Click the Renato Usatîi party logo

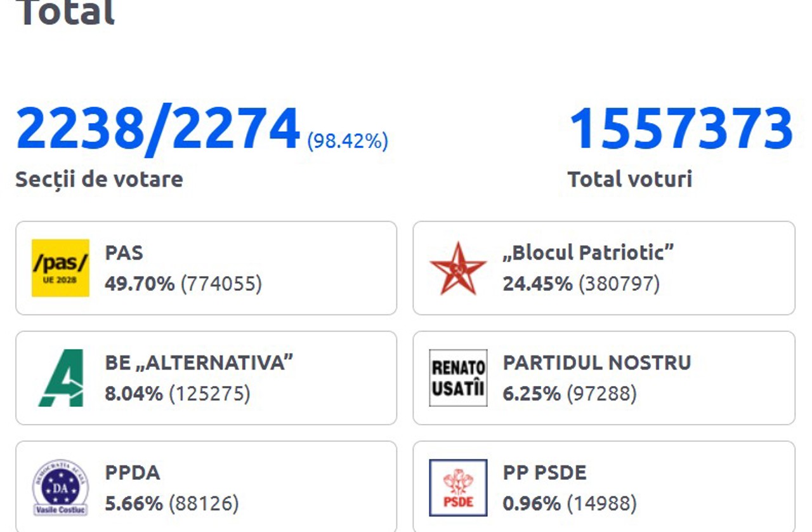point(458,378)
